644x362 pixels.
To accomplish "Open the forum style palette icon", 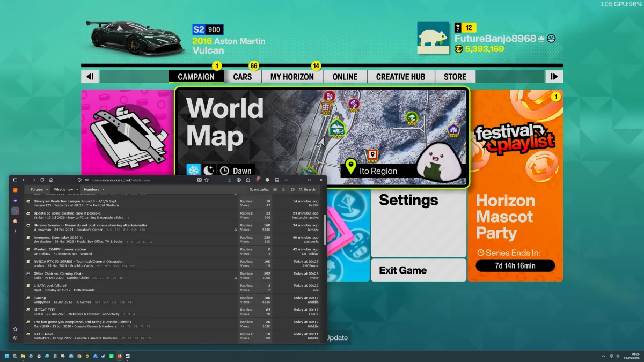I will pos(292,189).
